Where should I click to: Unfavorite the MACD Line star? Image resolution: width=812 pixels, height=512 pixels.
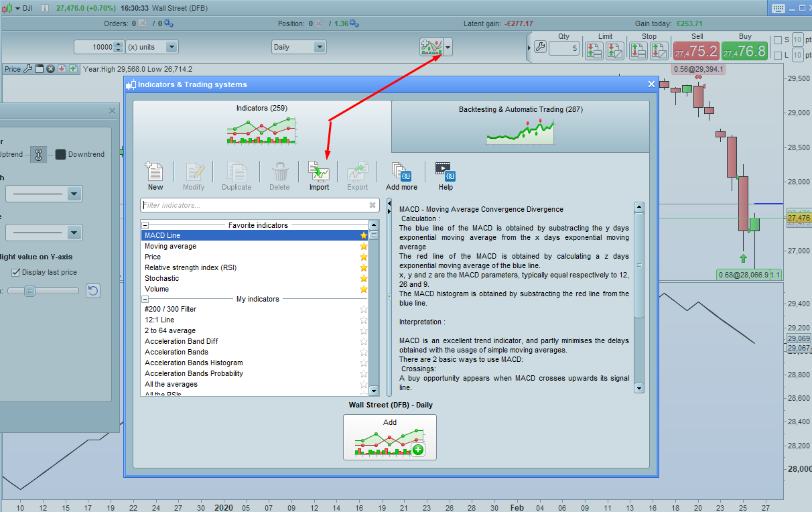(x=364, y=235)
